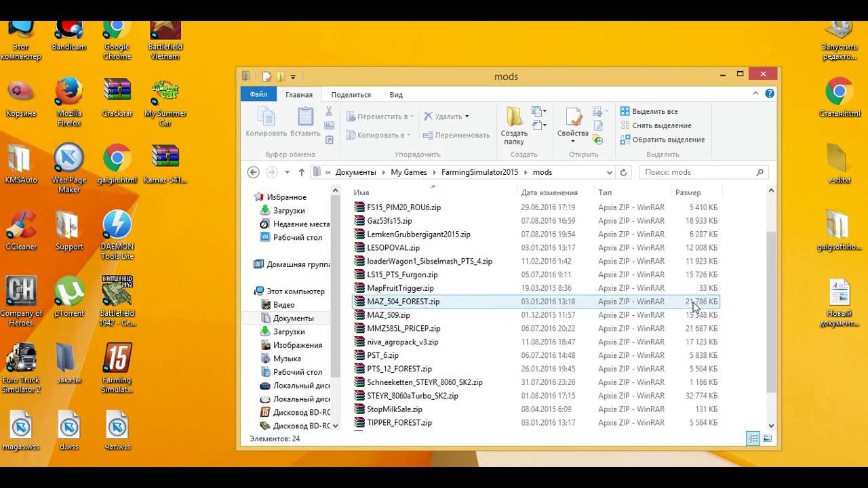Open the Mozilla Firefox desktop icon

(69, 102)
